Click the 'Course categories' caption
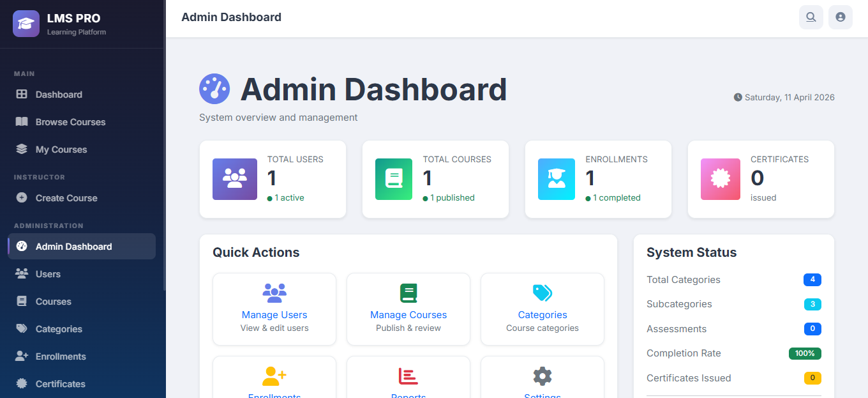The image size is (868, 398). coord(542,328)
